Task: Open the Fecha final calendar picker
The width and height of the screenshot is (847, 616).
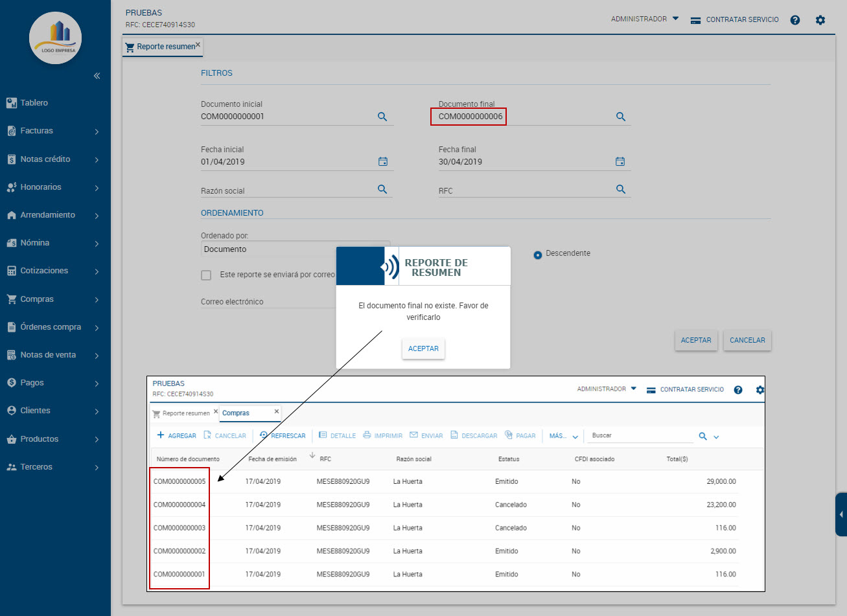Action: pos(620,161)
